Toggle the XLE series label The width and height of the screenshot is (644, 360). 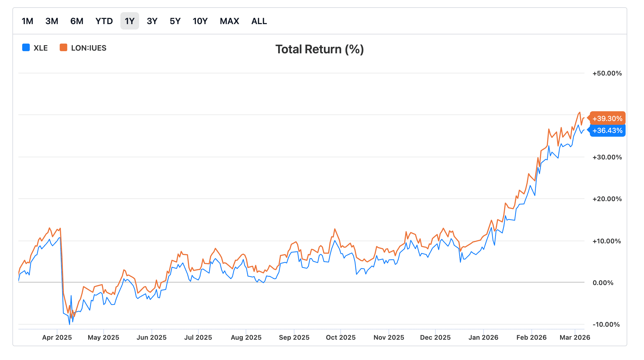pos(41,48)
